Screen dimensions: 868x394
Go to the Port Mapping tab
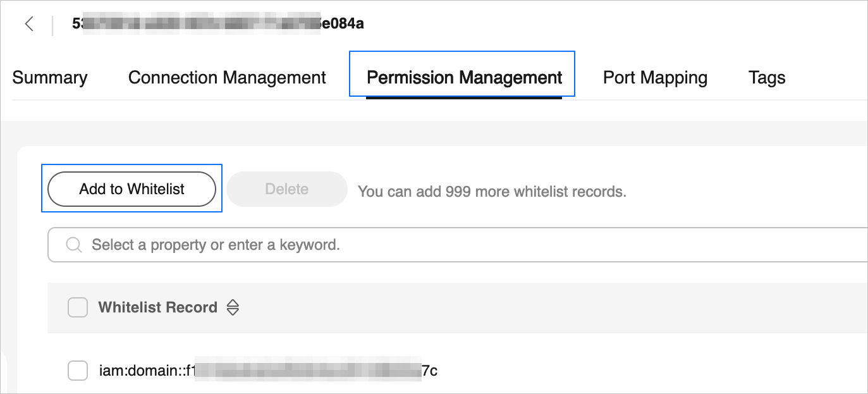pos(655,78)
